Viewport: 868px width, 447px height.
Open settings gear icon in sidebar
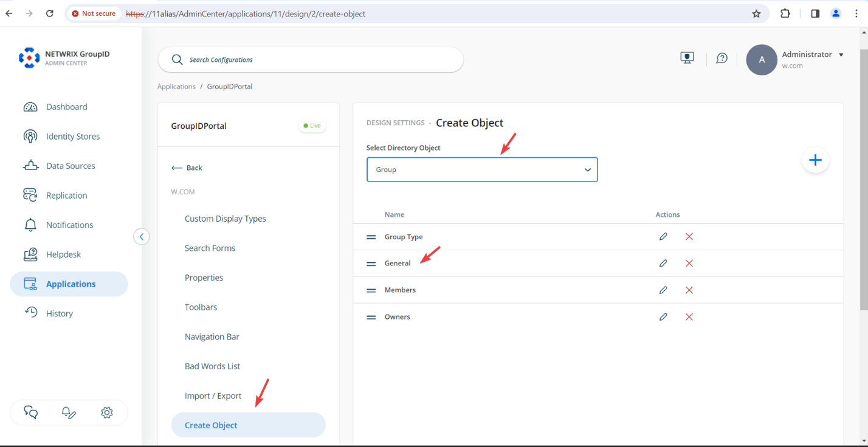tap(107, 412)
